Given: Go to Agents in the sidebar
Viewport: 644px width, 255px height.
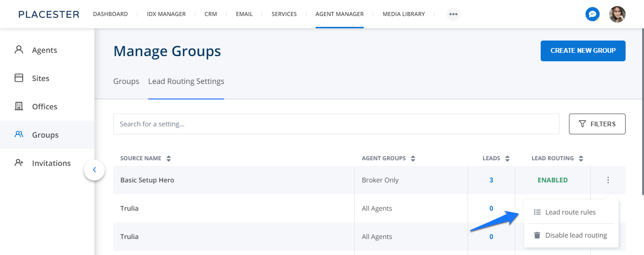Looking at the screenshot, I should pos(44,50).
